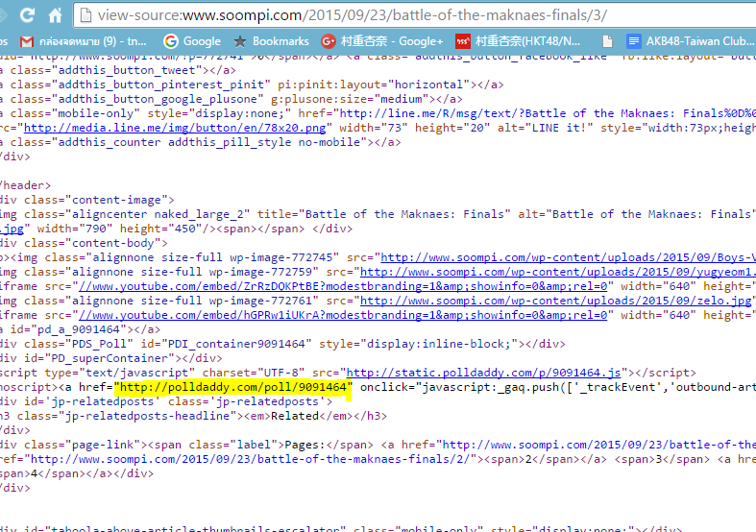Image resolution: width=756 pixels, height=532 pixels.
Task: Open the hGPRw1iUKrA YouTube embed link
Action: pos(343,316)
